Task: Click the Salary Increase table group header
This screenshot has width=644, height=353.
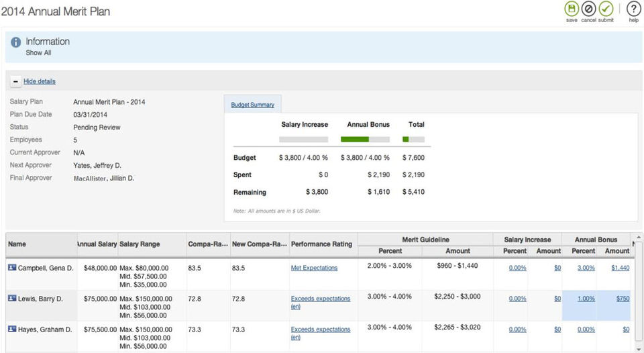Action: coord(527,240)
